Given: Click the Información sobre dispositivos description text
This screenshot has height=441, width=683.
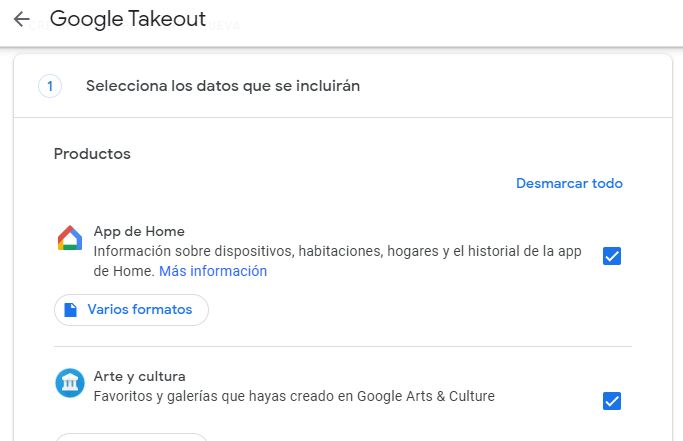Looking at the screenshot, I should (x=338, y=261).
